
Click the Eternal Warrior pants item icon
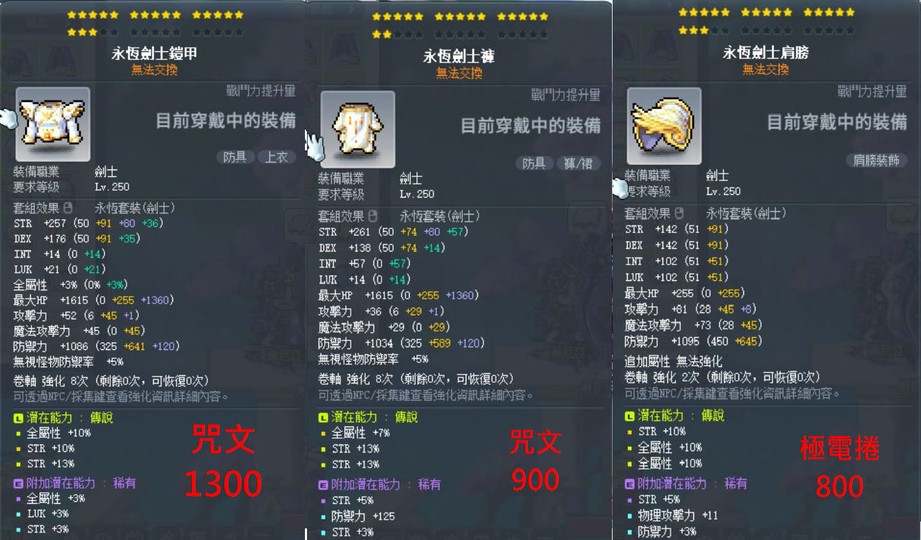[x=358, y=129]
